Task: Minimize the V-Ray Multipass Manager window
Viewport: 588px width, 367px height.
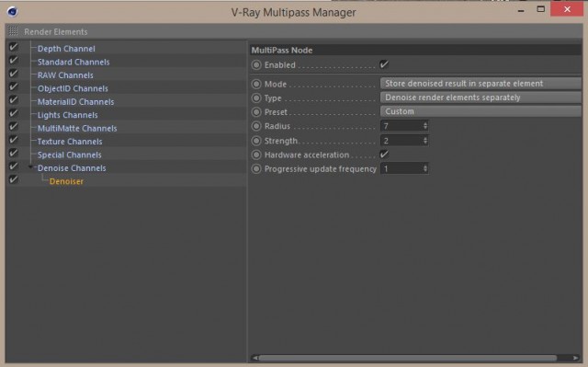Action: (x=521, y=11)
